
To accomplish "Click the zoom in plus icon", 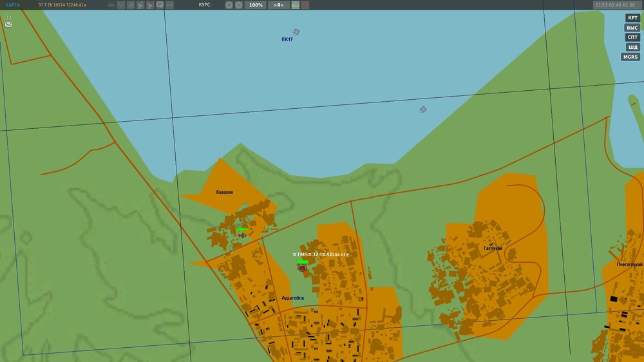I will point(229,5).
